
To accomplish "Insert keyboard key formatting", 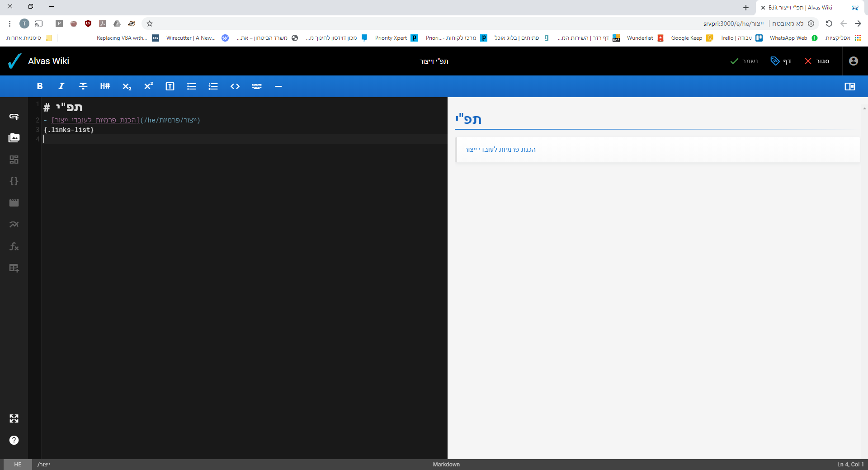I will point(257,86).
